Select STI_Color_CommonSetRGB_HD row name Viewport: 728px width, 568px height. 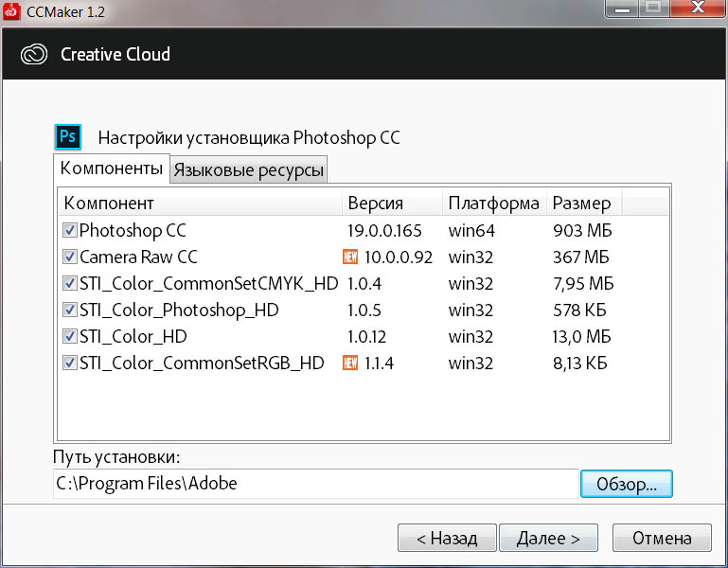[x=202, y=363]
